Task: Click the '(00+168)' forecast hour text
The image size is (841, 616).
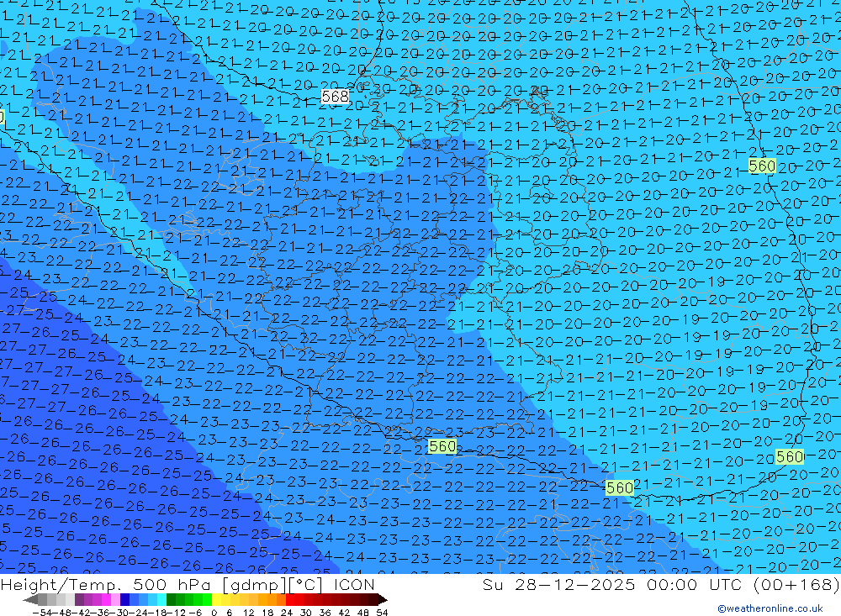Action: pyautogui.click(x=796, y=584)
